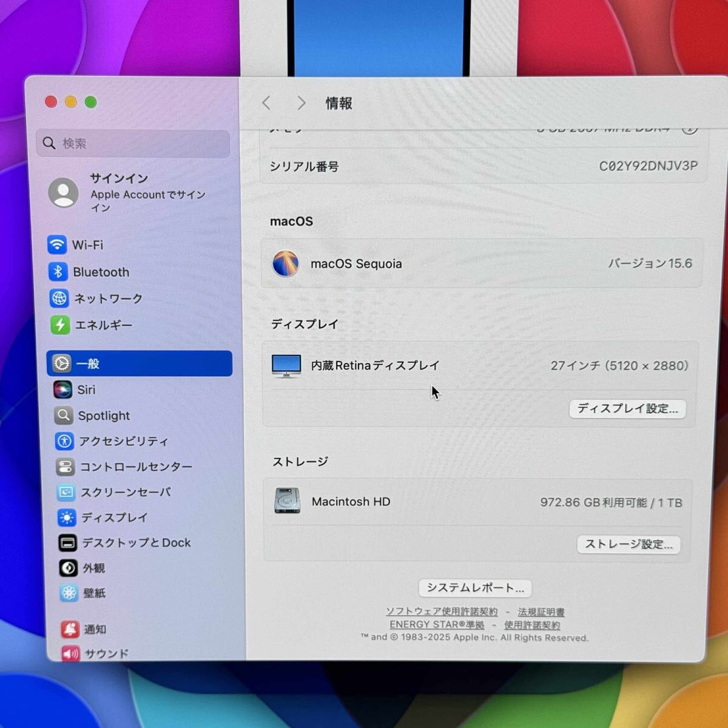This screenshot has width=728, height=728.
Task: Click 27インチ (5120 × 2880) text
Action: [x=619, y=365]
